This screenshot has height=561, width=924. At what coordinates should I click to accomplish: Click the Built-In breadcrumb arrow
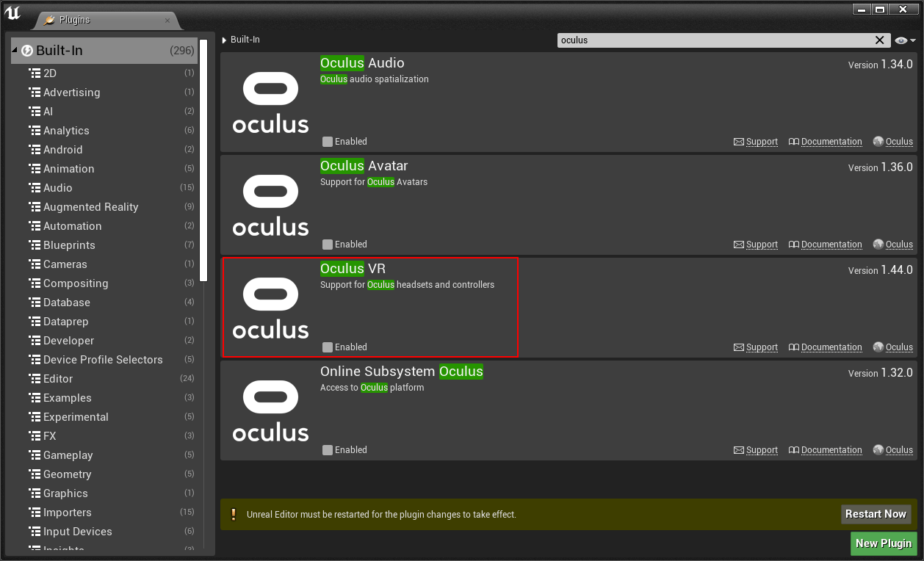pos(225,40)
